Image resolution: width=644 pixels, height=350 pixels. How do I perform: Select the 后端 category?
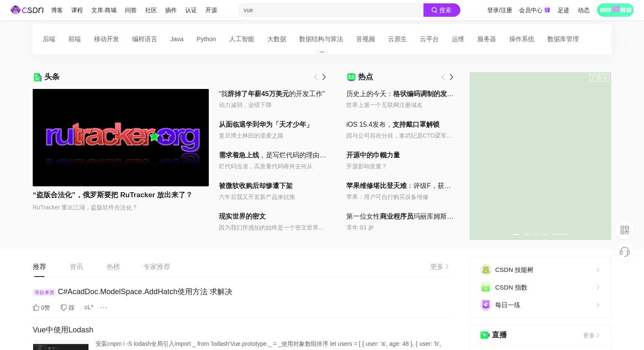pyautogui.click(x=49, y=39)
